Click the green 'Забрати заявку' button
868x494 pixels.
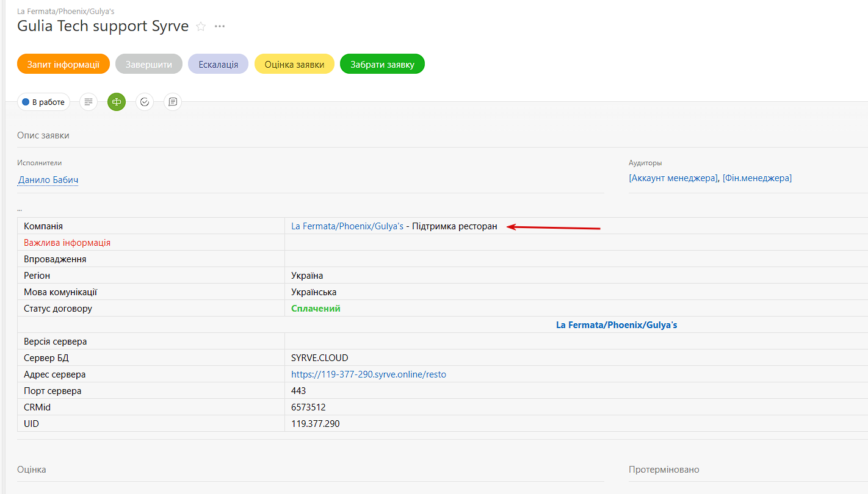click(x=382, y=64)
